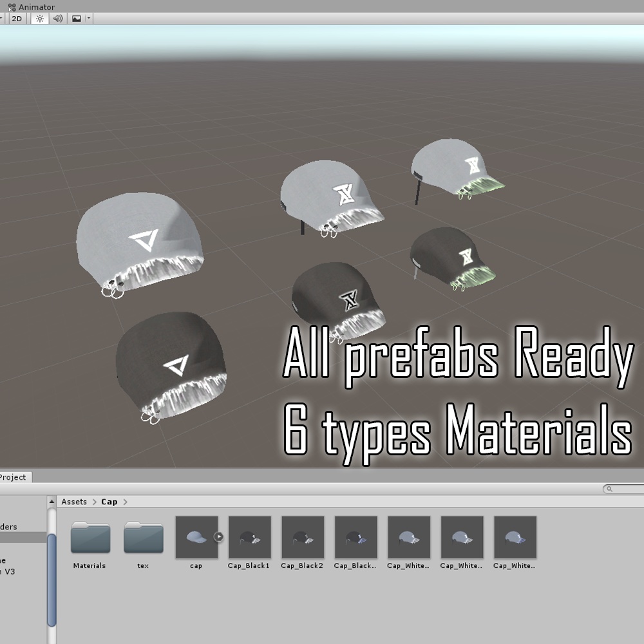Click the blue folder tree scrollbar thumb

point(52,580)
